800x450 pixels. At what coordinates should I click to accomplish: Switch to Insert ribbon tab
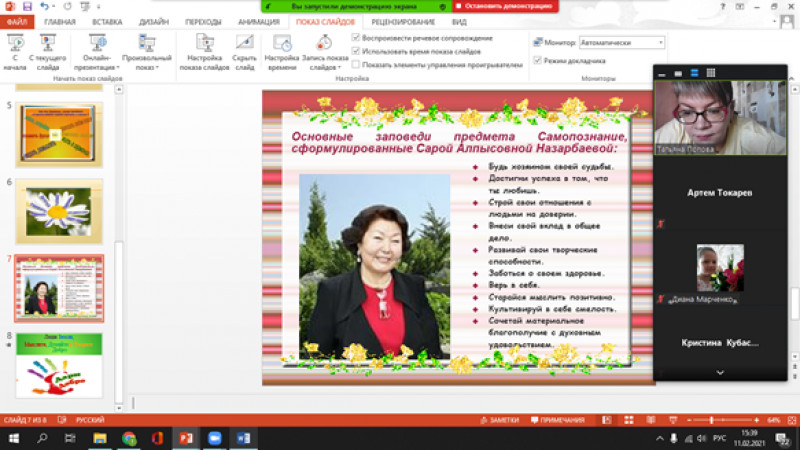click(107, 22)
